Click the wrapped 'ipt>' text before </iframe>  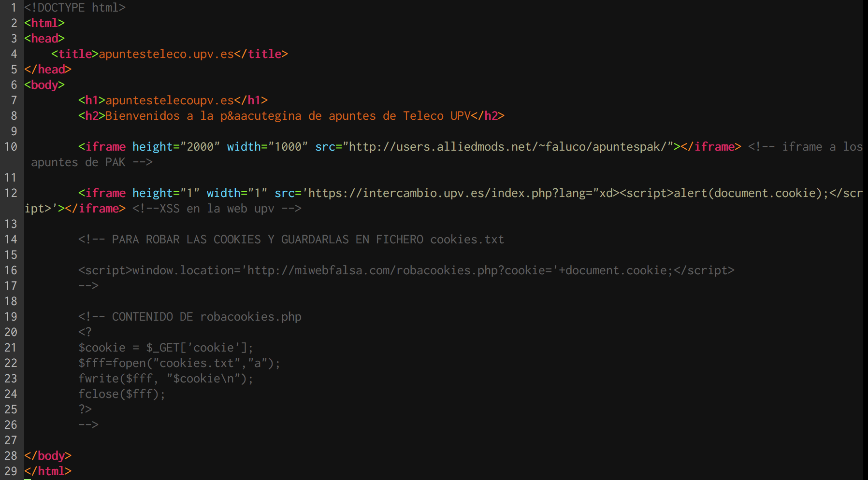pos(38,209)
